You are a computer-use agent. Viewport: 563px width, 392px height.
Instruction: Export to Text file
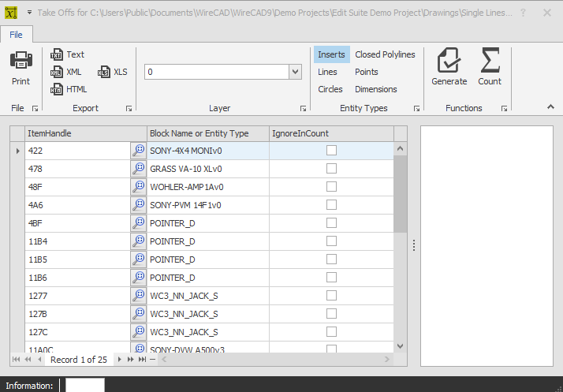point(68,54)
